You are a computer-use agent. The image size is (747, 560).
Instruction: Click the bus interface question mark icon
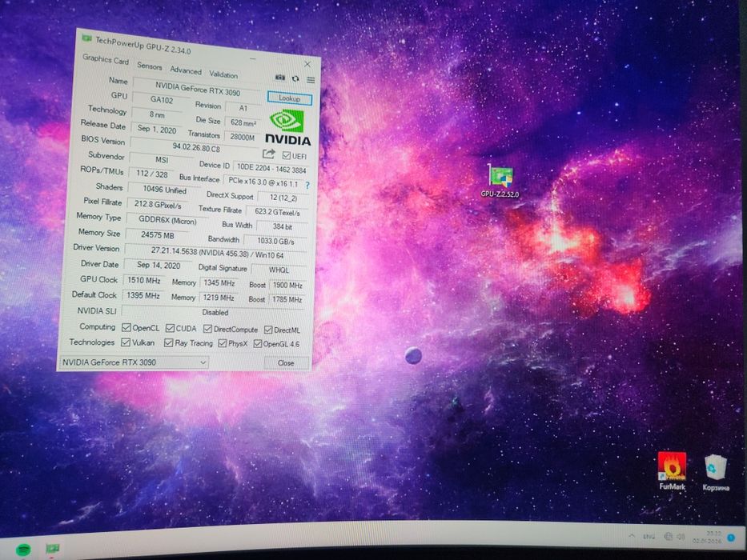(307, 186)
